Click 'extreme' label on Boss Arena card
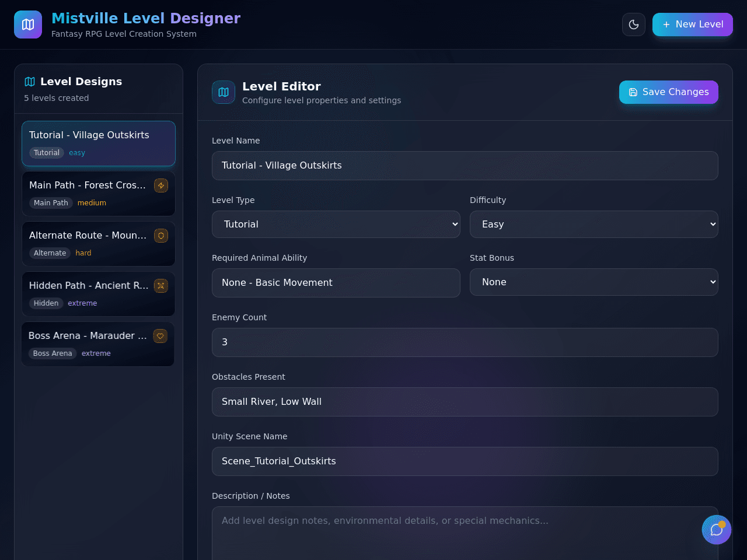Viewport: 747px width, 560px height. point(96,353)
